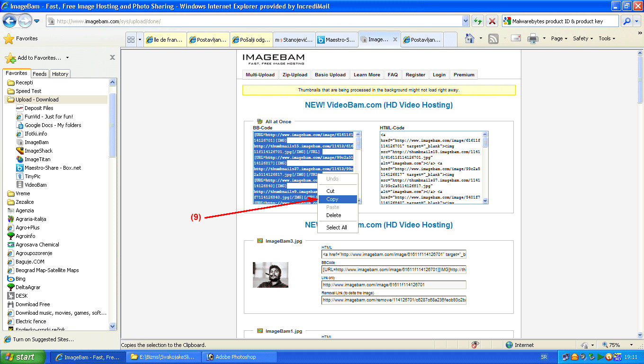Open the Safety menu dropdown
644x364 pixels.
[583, 38]
